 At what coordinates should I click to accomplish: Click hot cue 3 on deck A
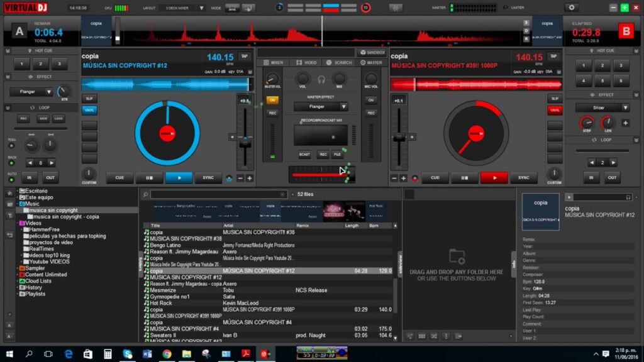pyautogui.click(x=59, y=64)
